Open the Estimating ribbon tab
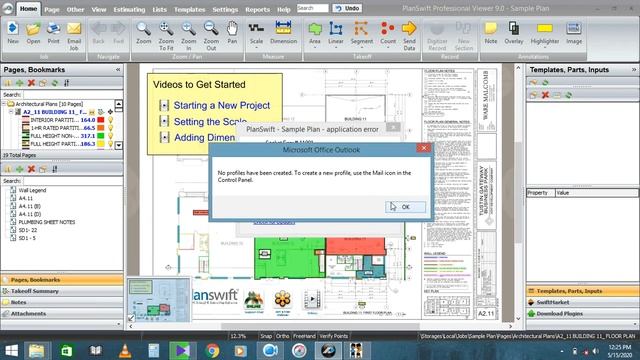The height and width of the screenshot is (360, 640). pos(129,9)
